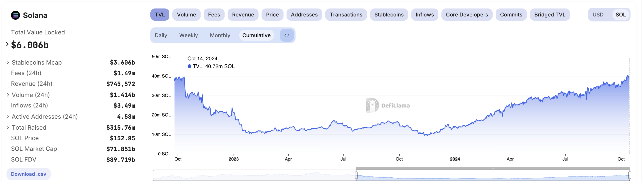Download the .csv data file

[x=28, y=174]
